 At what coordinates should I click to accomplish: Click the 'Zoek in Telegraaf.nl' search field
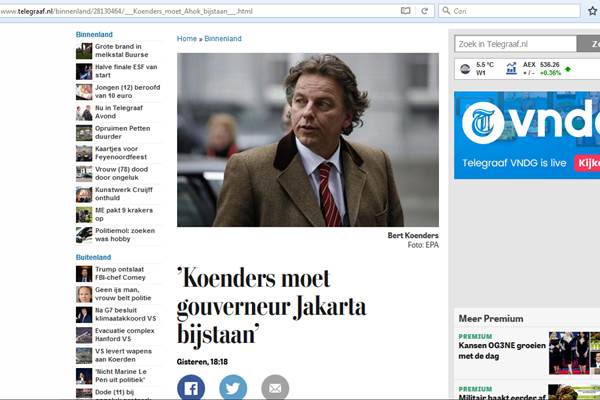tap(515, 44)
